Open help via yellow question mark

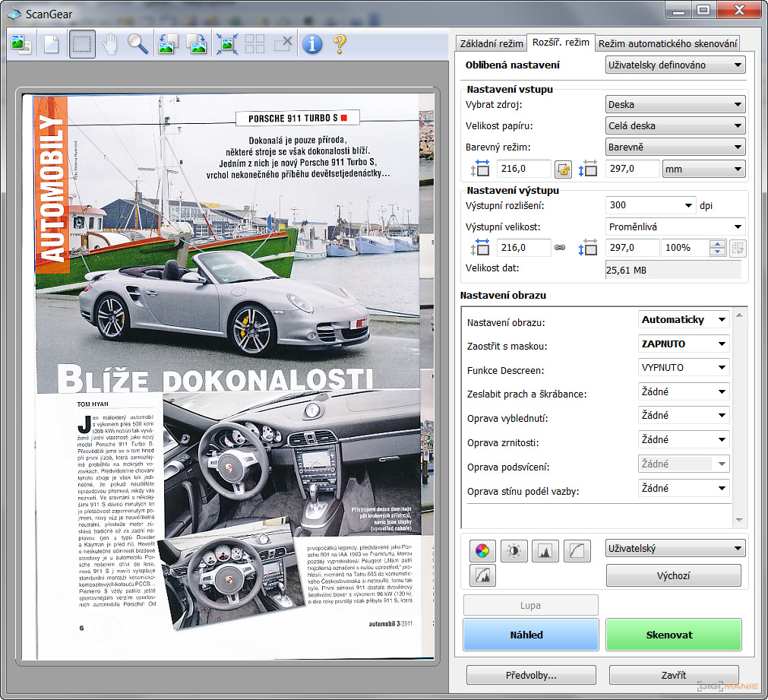pos(339,44)
